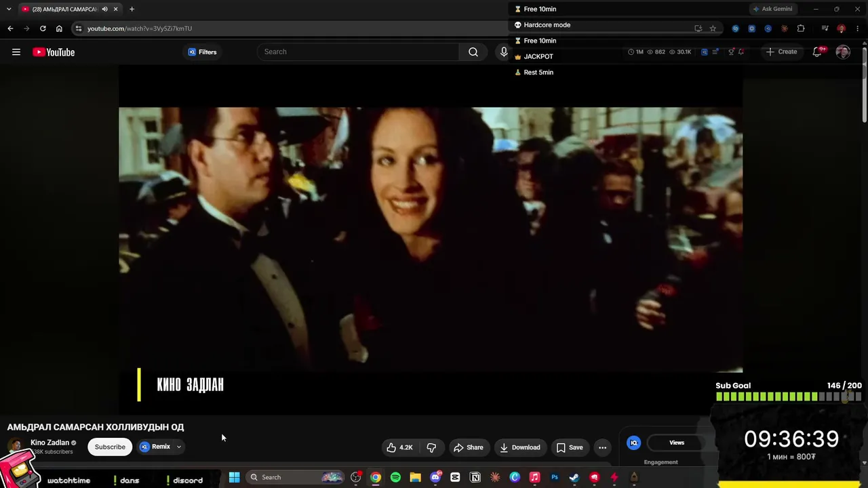This screenshot has height=488, width=868.
Task: Bookmark this page with the star
Action: 713,28
